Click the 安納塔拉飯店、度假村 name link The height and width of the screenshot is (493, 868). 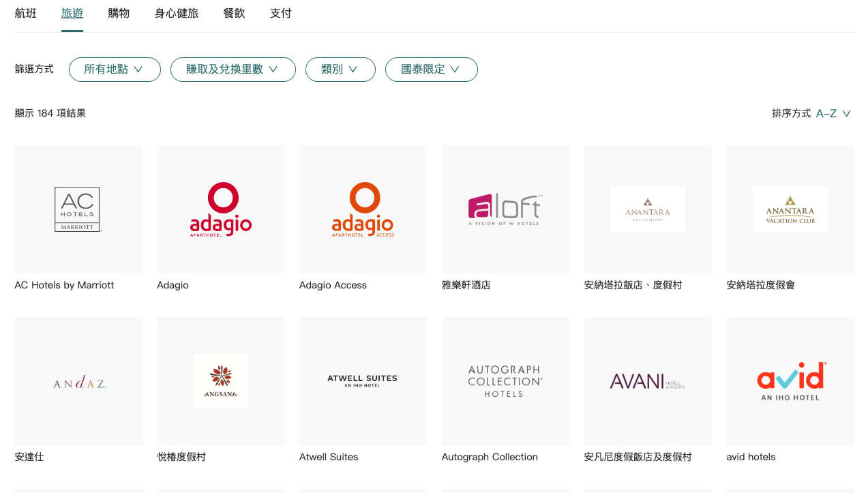pyautogui.click(x=633, y=285)
